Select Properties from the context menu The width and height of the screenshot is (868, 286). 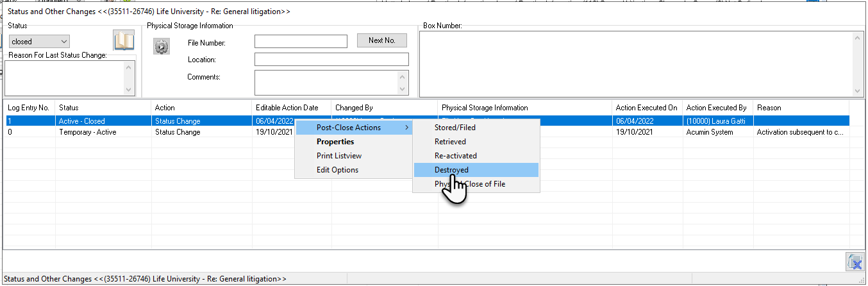point(353,142)
